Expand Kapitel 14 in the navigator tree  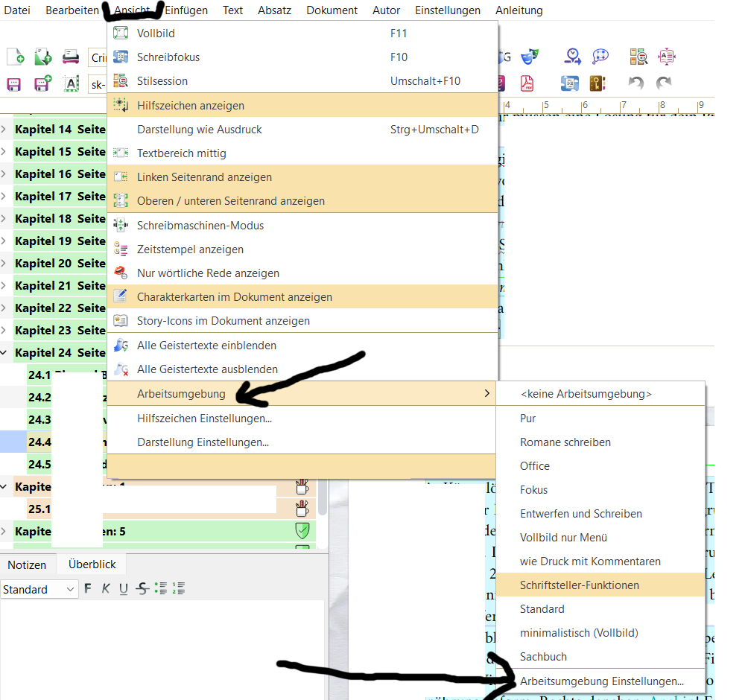[4, 130]
